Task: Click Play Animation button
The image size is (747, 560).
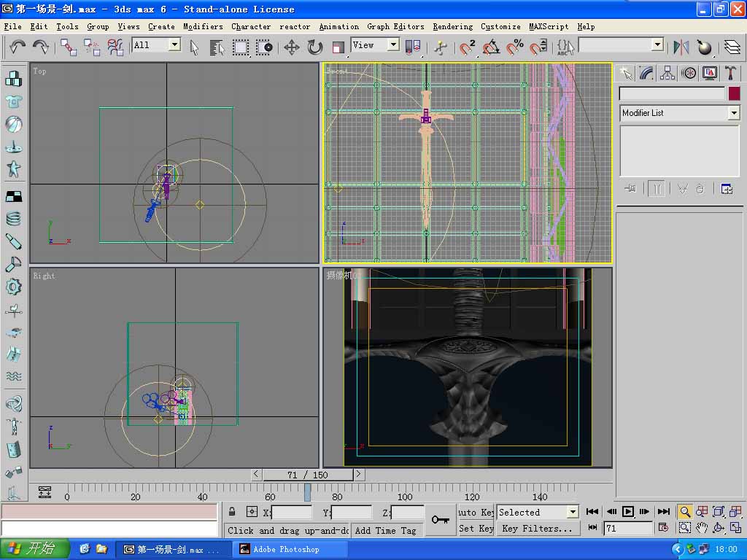Action: click(628, 511)
